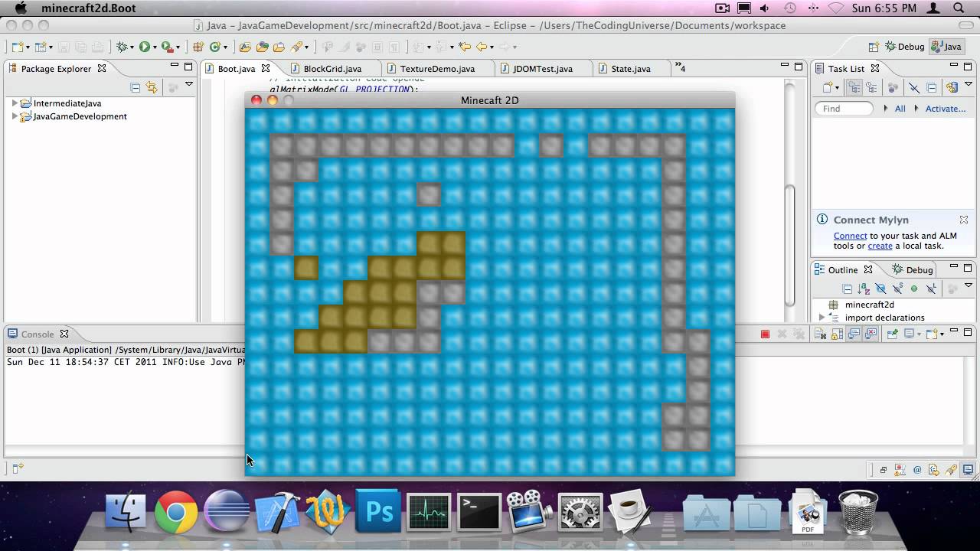Click Pin Console icon
Screen dimensions: 980x551
click(892, 334)
